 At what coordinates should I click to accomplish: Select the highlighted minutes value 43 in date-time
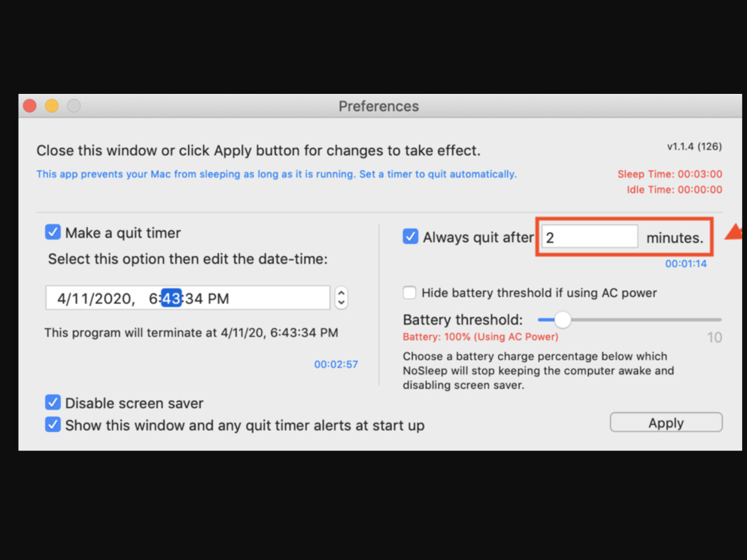pyautogui.click(x=171, y=298)
